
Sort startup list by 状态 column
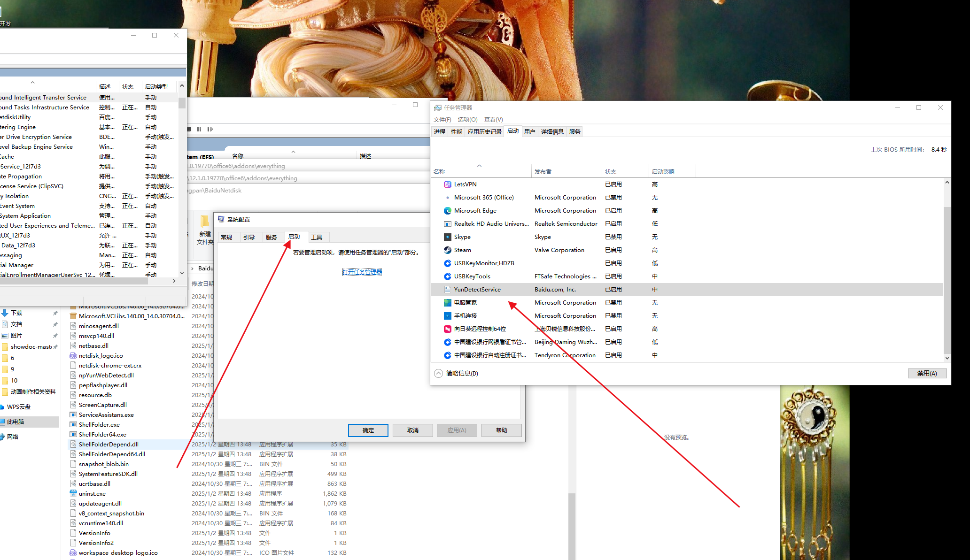[625, 172]
